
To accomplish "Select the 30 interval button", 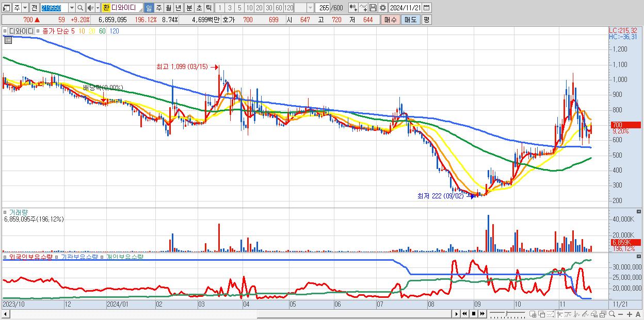I will (269, 8).
